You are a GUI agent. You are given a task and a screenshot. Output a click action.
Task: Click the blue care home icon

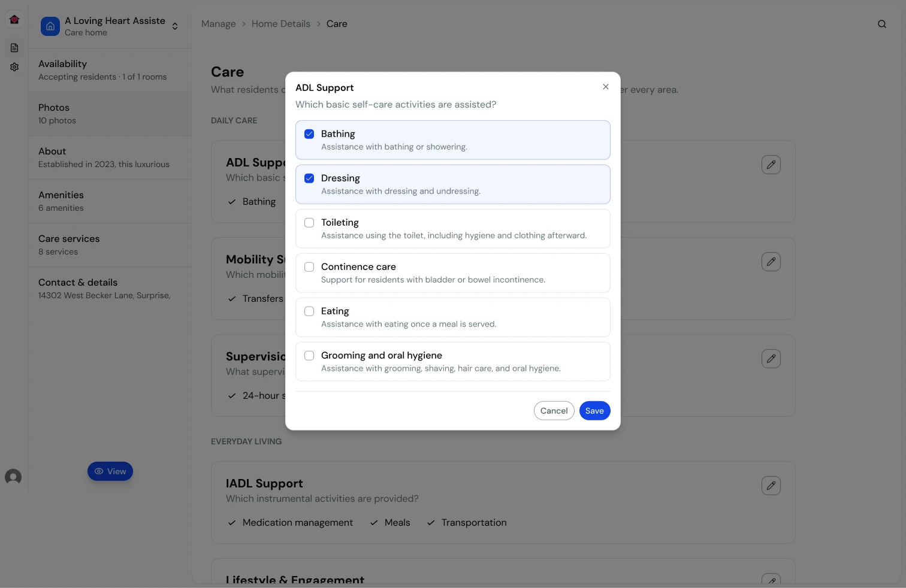[50, 26]
